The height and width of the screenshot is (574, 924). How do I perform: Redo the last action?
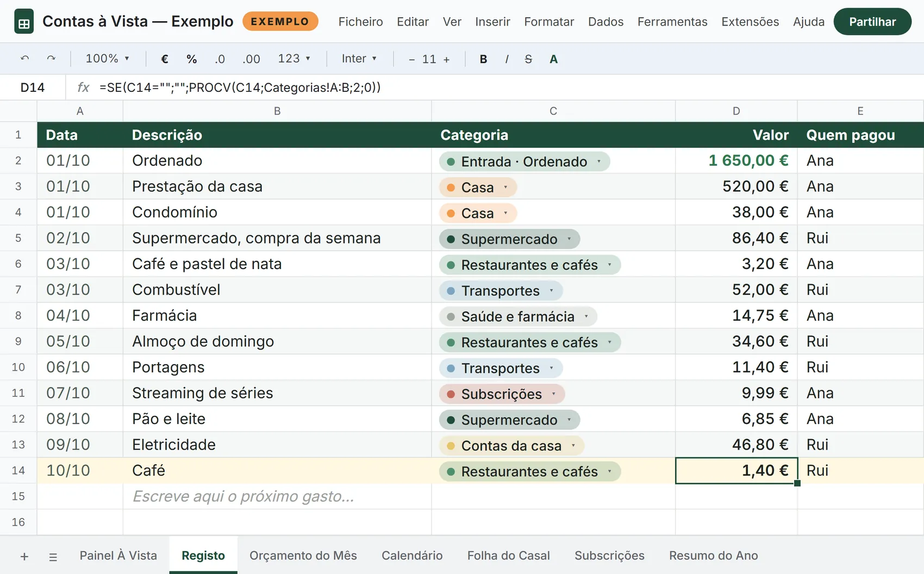(x=51, y=59)
